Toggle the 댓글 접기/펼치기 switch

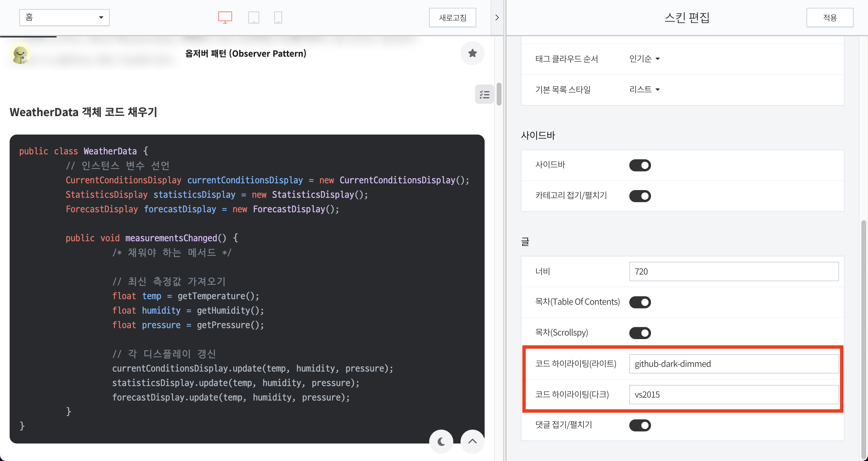click(640, 425)
